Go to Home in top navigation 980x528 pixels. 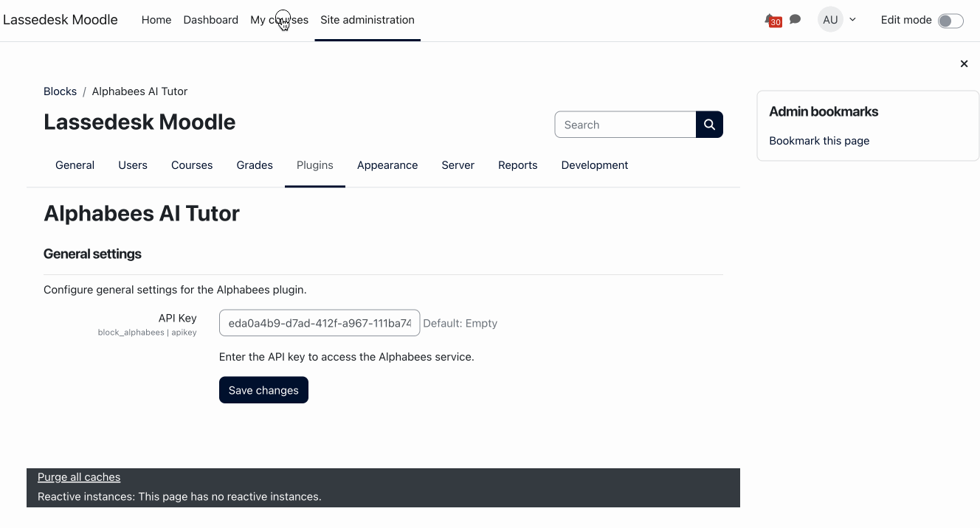click(x=156, y=20)
